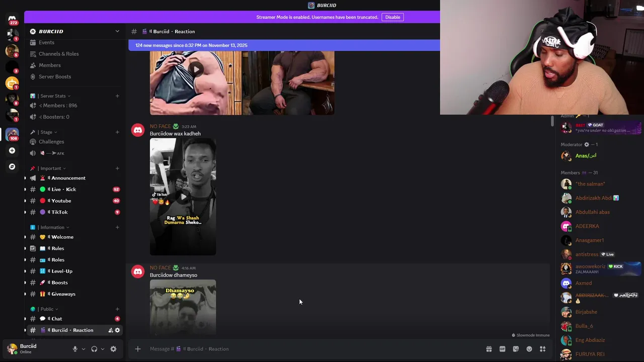Open attachment plus button in message bar
This screenshot has width=644, height=362.
[x=138, y=349]
